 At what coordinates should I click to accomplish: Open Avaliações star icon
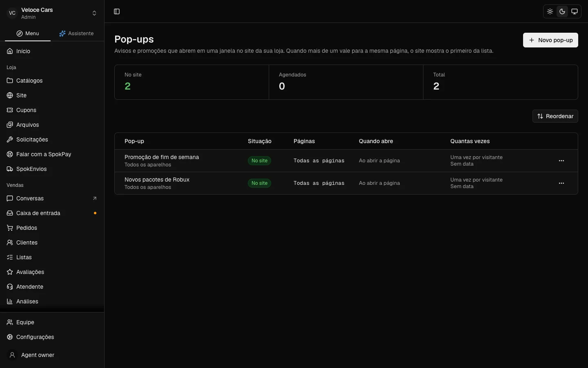10,272
